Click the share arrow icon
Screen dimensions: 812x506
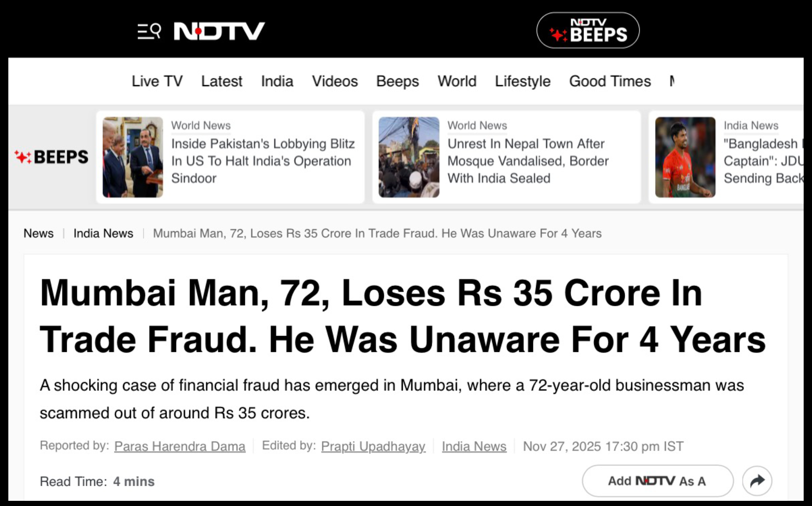pyautogui.click(x=757, y=481)
